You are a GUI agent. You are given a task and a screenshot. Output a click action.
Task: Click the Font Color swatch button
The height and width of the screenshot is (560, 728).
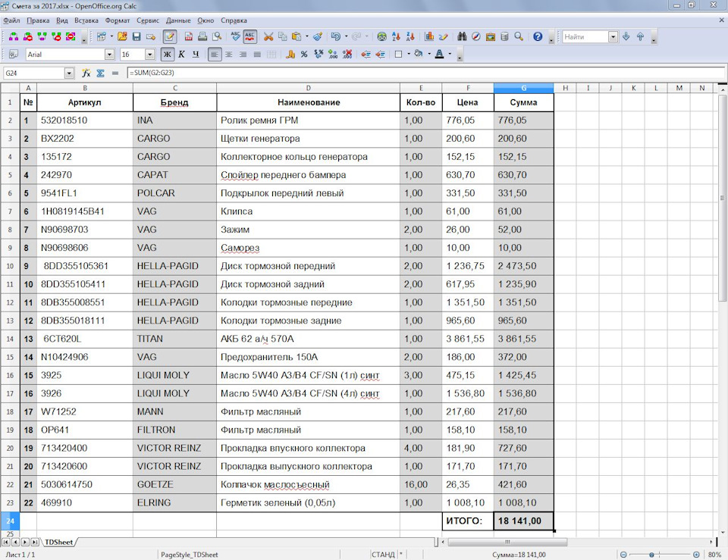pos(439,55)
